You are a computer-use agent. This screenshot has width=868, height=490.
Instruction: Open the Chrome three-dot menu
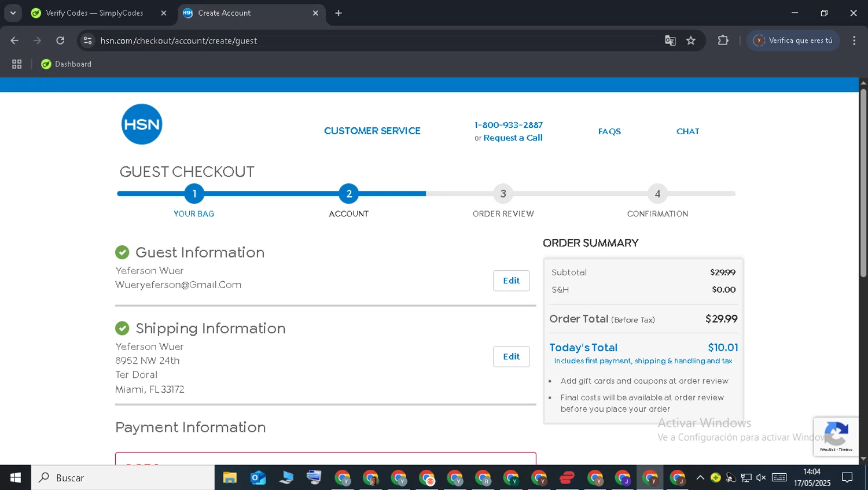tap(854, 40)
